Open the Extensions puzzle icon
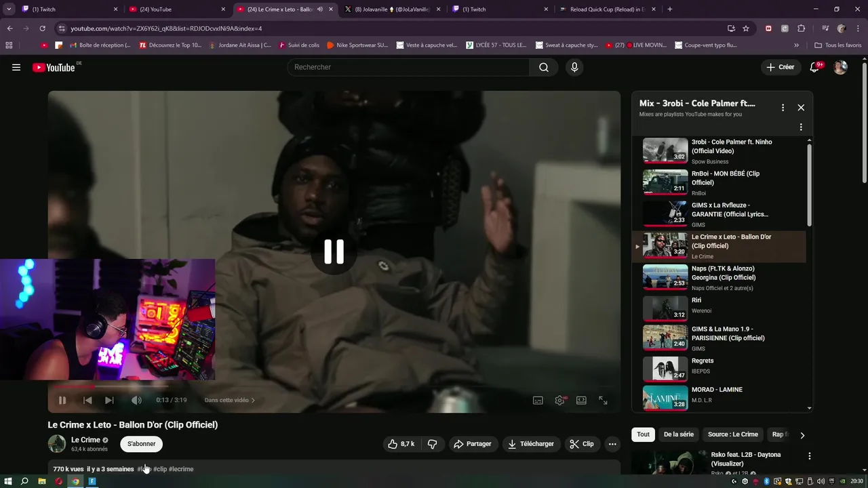This screenshot has height=488, width=868. click(x=802, y=28)
